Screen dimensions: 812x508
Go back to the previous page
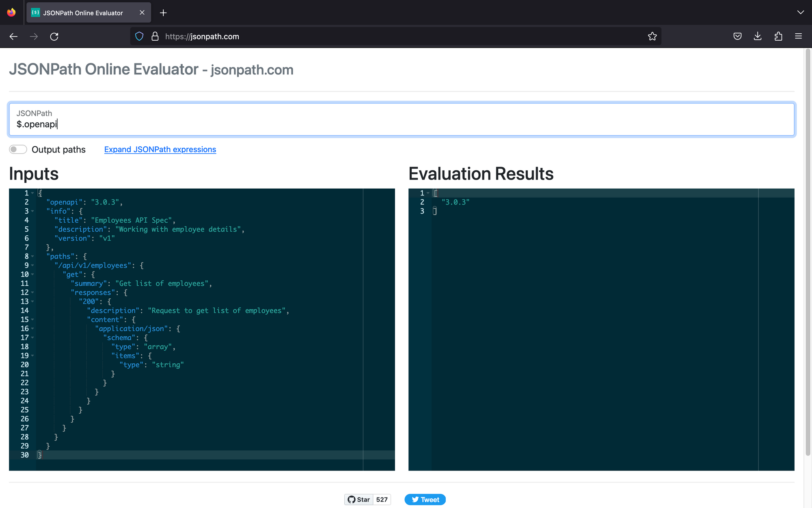(13, 37)
